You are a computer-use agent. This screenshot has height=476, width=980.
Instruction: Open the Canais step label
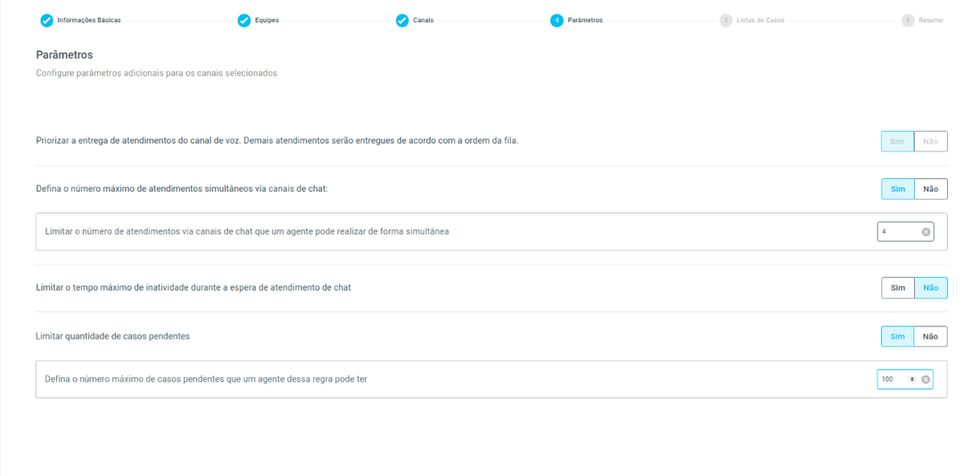(x=423, y=21)
